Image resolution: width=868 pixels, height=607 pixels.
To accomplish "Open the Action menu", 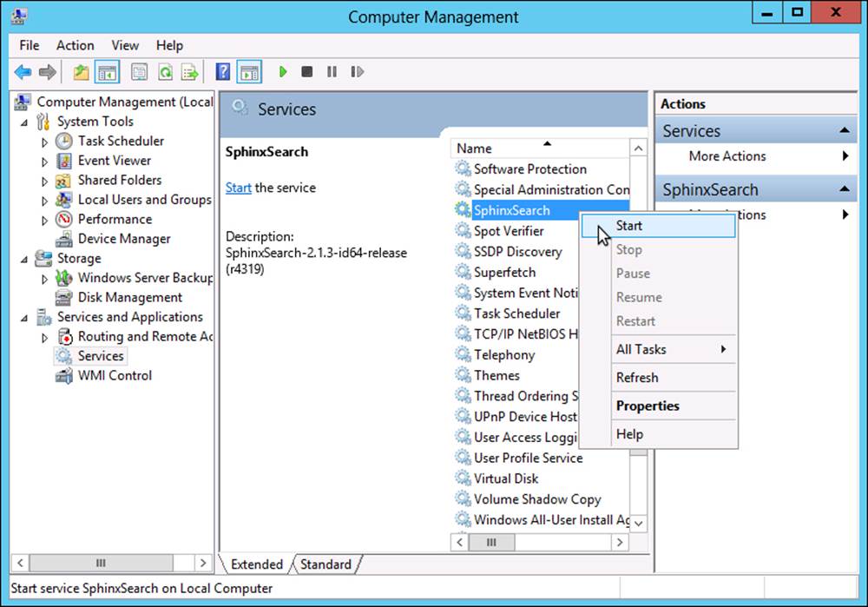I will coord(76,45).
